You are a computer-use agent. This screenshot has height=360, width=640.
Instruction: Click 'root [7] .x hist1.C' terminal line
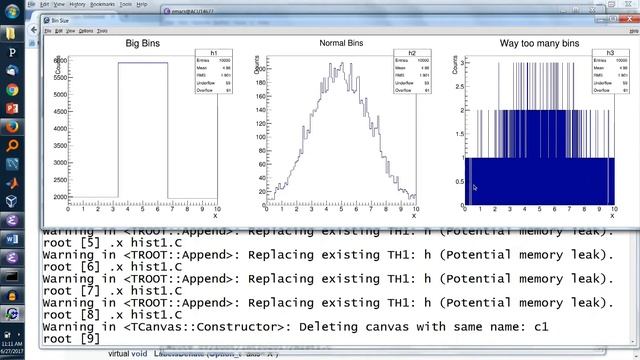coord(112,291)
